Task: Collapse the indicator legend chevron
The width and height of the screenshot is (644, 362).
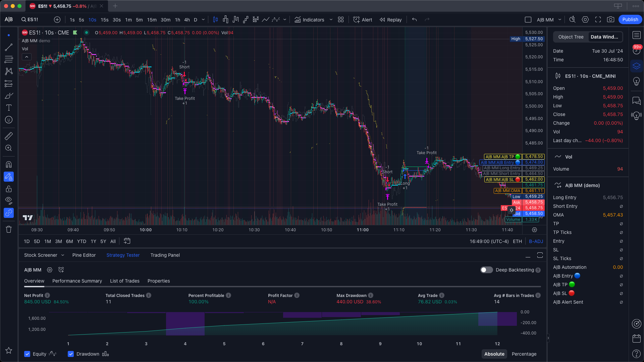Action: [x=26, y=57]
